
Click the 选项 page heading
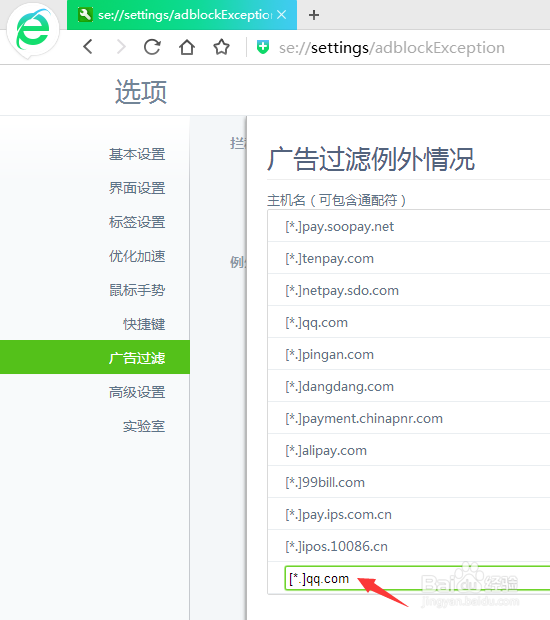click(141, 91)
